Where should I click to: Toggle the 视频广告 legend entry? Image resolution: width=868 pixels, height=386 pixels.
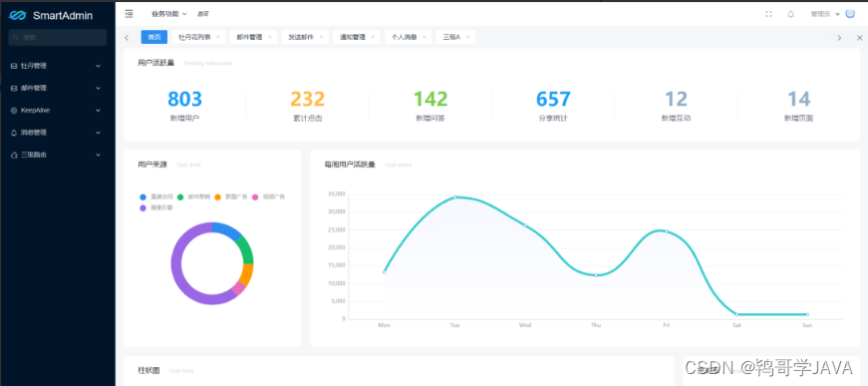[x=268, y=196]
